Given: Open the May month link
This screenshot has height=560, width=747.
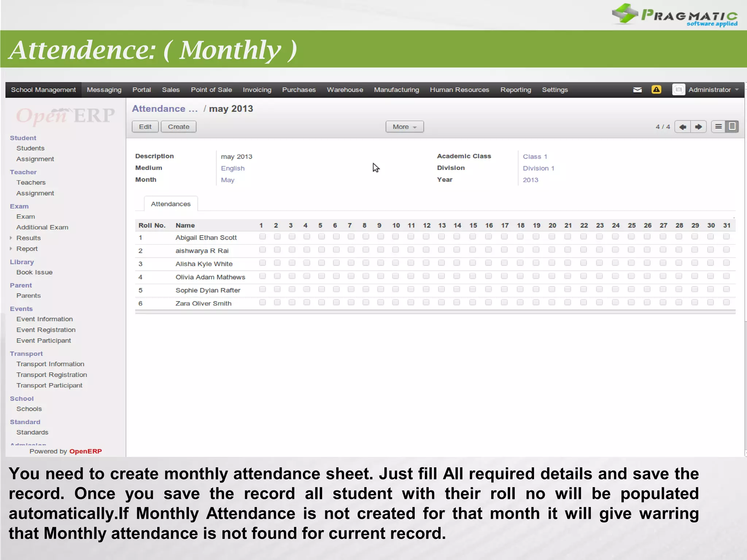Looking at the screenshot, I should [228, 180].
